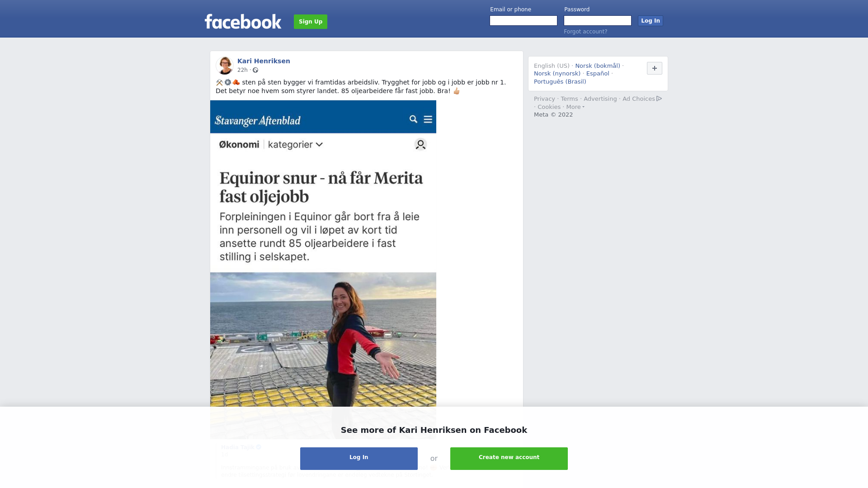Click the Facebook logo
Viewport: 868px width, 488px height.
point(243,21)
